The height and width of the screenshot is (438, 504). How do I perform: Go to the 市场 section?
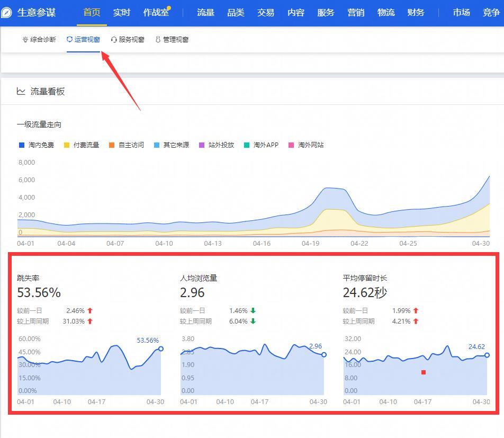461,13
